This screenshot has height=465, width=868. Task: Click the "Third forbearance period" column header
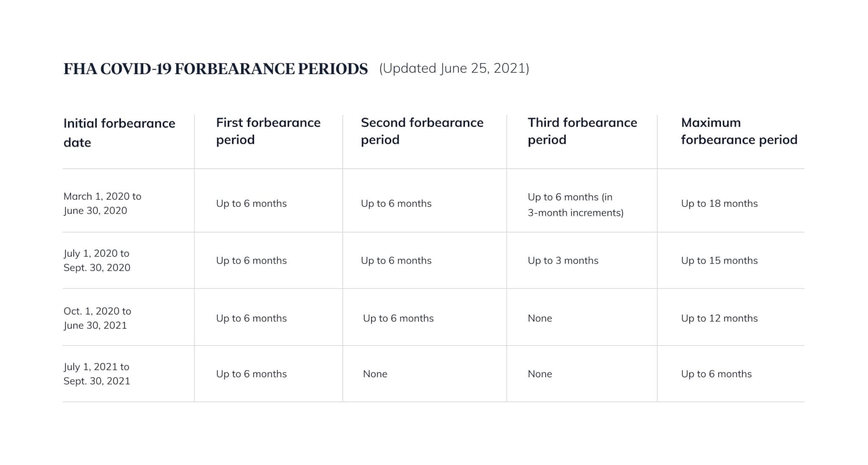coord(582,131)
